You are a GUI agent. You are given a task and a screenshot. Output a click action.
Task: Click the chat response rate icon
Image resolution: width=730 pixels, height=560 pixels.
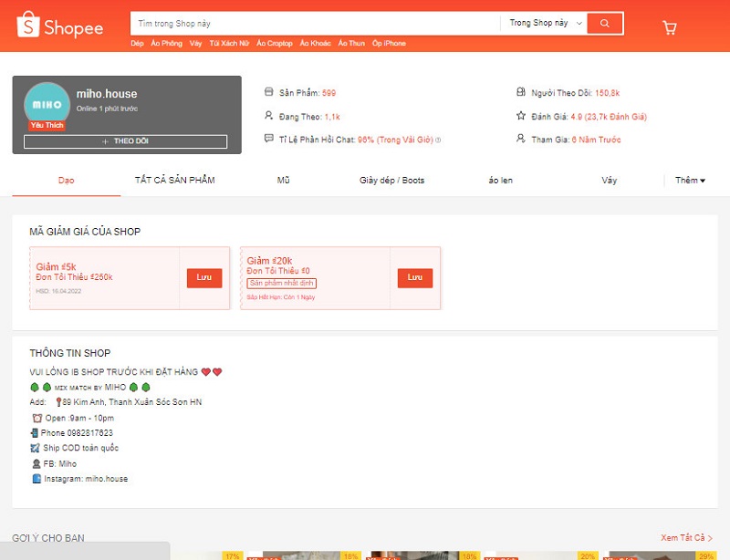(268, 140)
